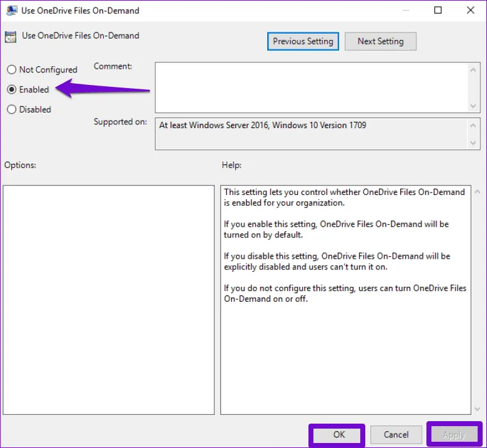The width and height of the screenshot is (487, 448).
Task: Choose the Enabled radio button
Action: point(11,89)
